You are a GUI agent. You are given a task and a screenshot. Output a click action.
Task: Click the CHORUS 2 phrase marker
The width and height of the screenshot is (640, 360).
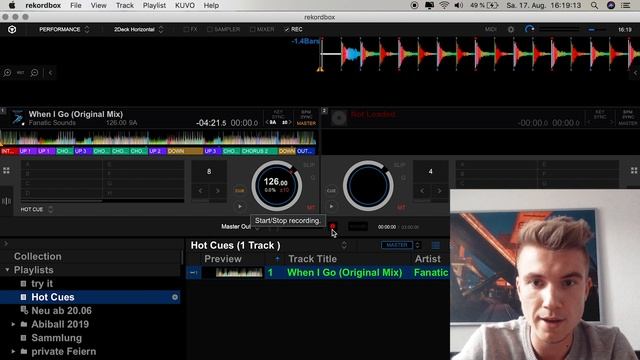[259, 151]
